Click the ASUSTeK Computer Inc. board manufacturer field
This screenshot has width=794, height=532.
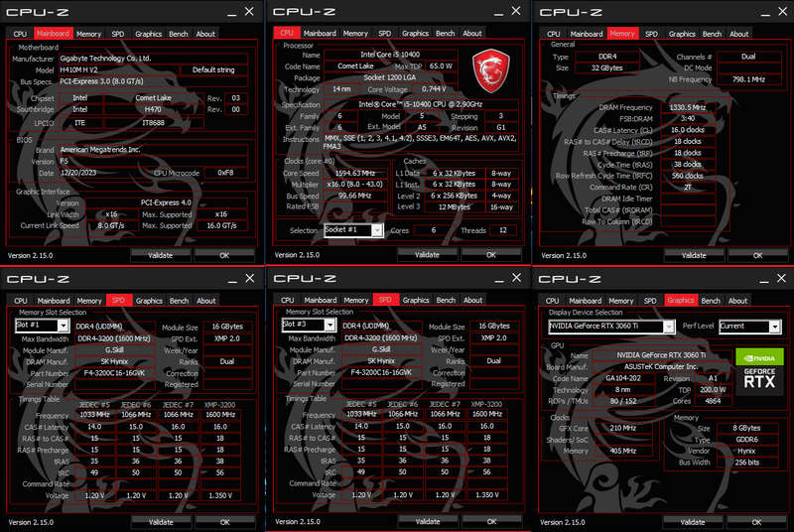661,366
